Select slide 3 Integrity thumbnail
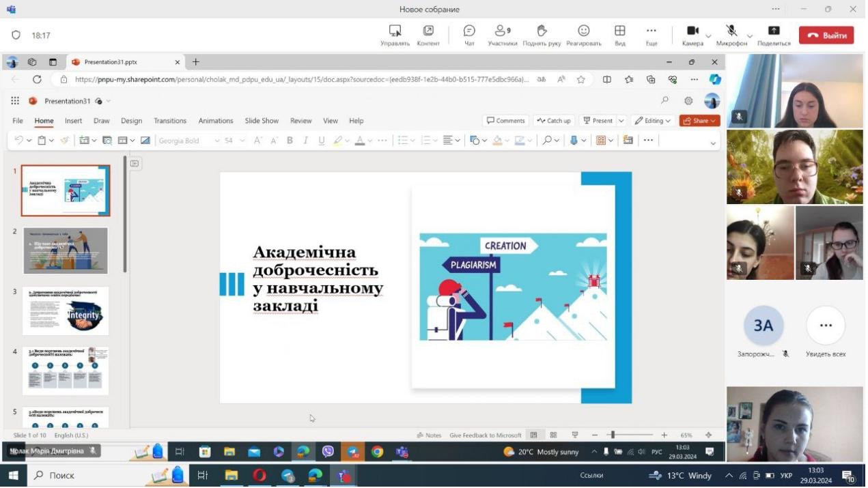This screenshot has height=488, width=868. click(66, 312)
